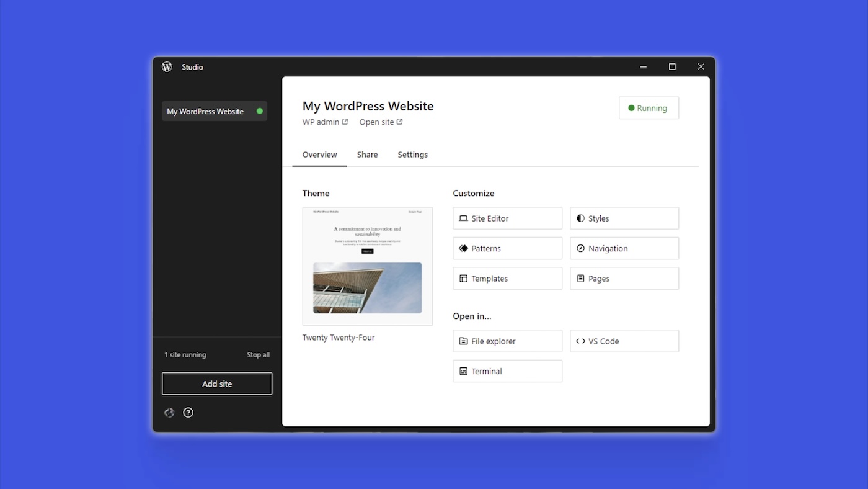
Task: Click the globe account icon in sidebar
Action: click(169, 413)
